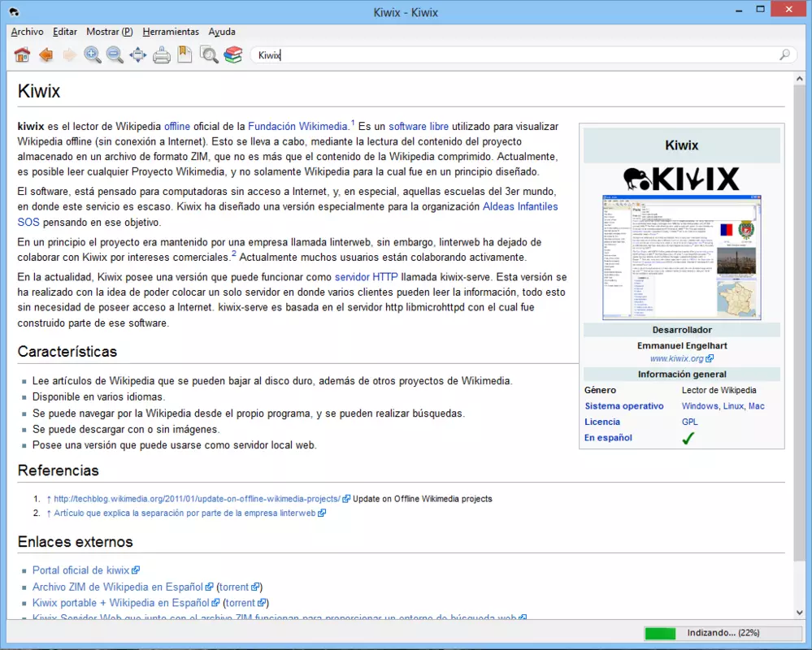The height and width of the screenshot is (650, 812).
Task: Follow the Mac link in the infobox
Action: tap(756, 405)
